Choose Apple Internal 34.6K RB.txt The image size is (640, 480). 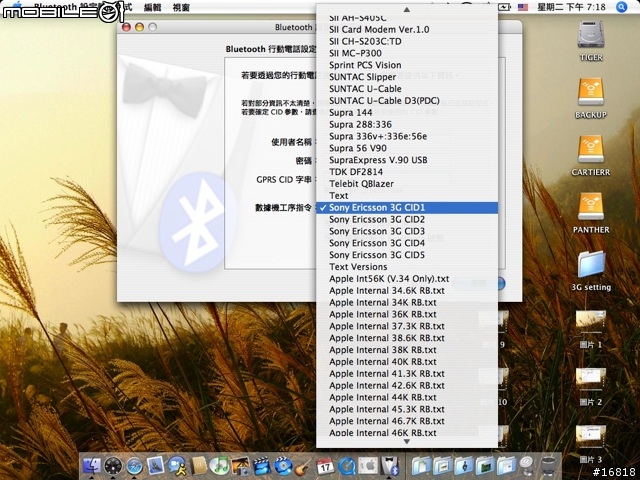407,291
